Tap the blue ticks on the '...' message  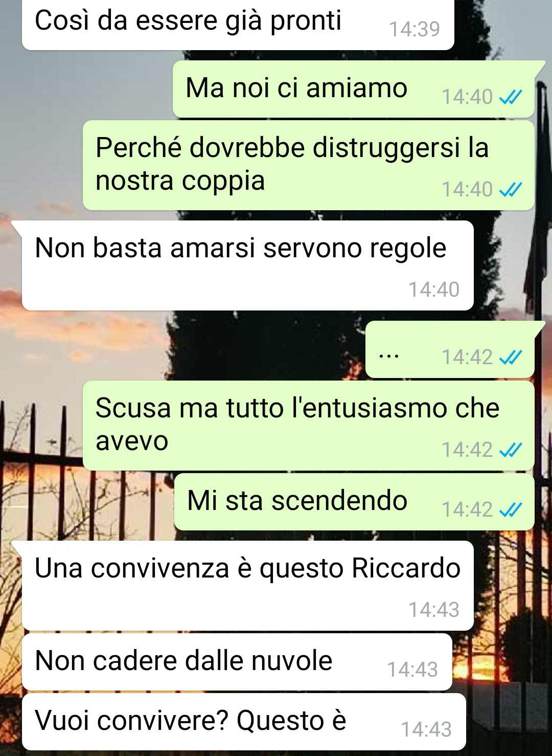[510, 357]
